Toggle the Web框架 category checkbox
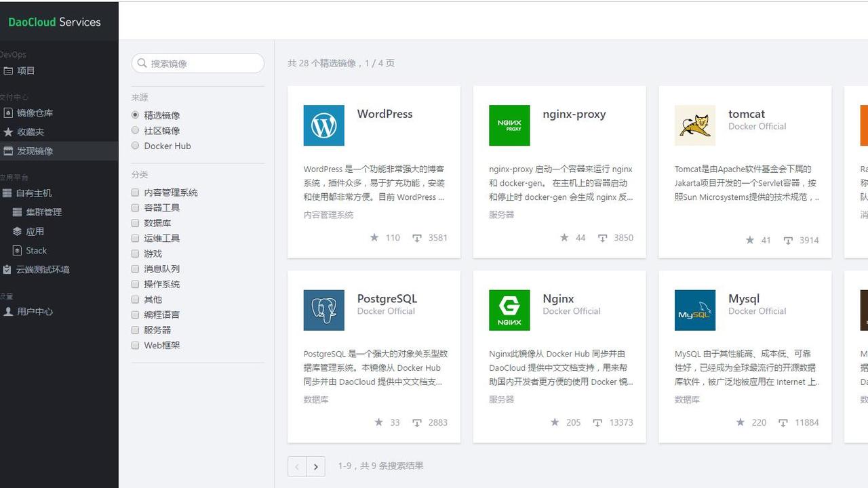 pyautogui.click(x=136, y=345)
